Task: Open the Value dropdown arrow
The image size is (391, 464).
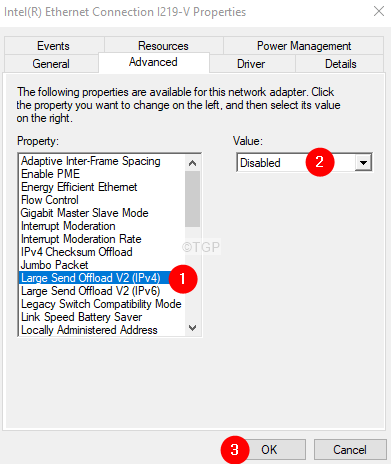Action: [363, 163]
